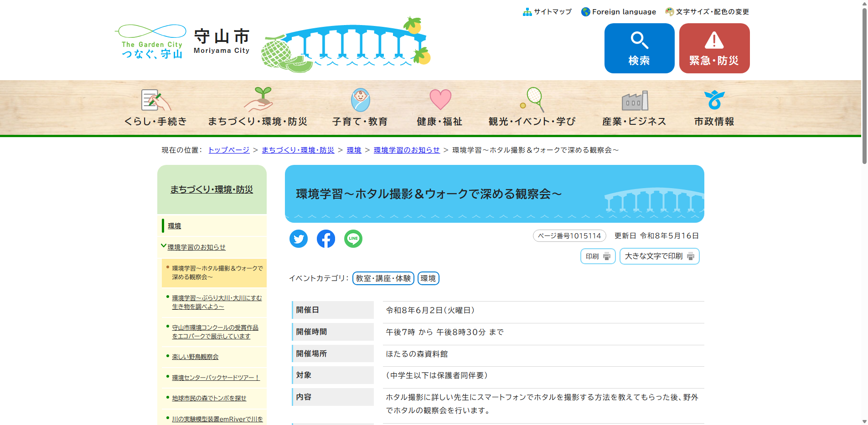868x425 pixels.
Task: Open the red 緊急・防災 button
Action: coord(714,48)
